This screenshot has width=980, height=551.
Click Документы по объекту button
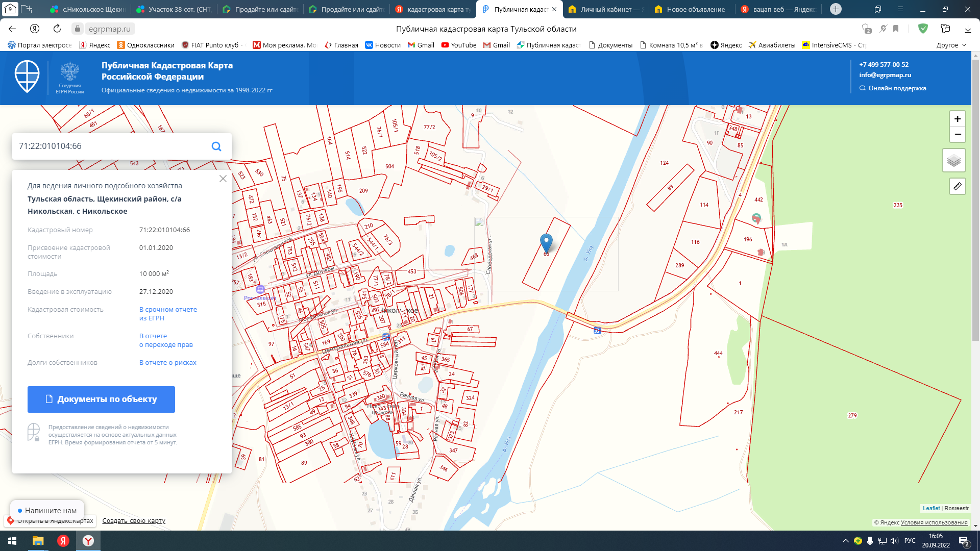pos(101,399)
